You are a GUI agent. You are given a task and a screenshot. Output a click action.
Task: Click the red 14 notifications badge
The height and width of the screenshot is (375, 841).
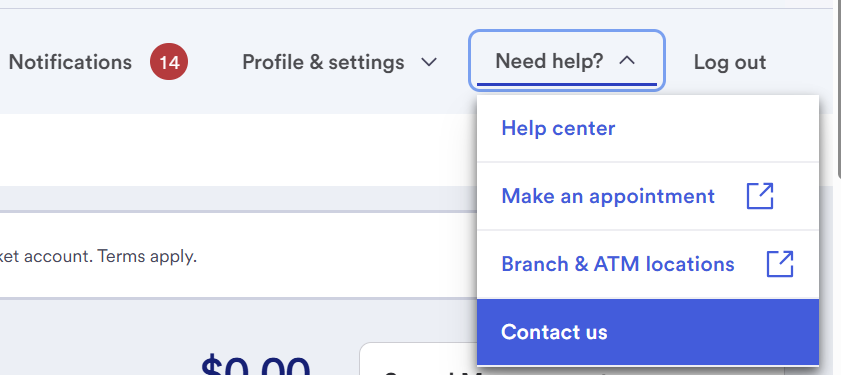pos(169,62)
